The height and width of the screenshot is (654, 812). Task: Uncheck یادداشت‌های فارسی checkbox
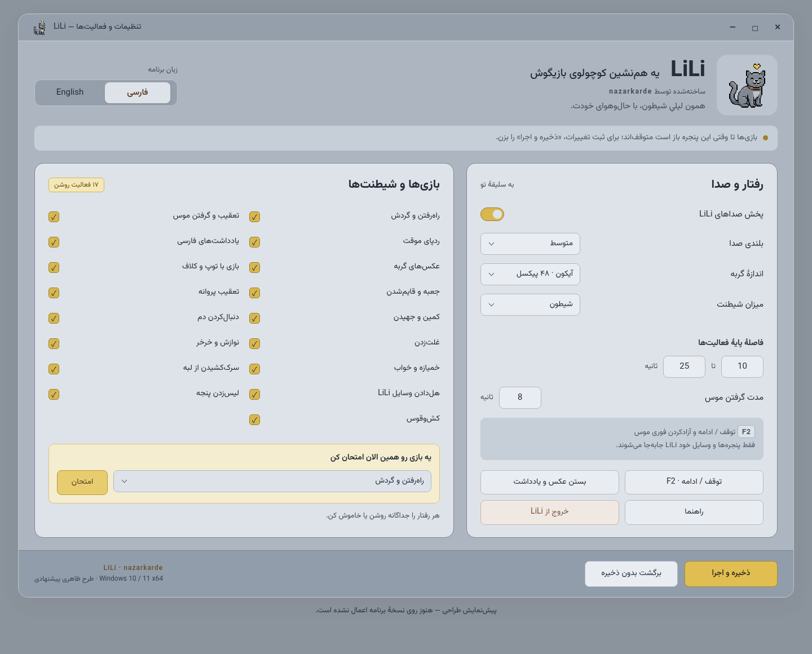point(54,242)
